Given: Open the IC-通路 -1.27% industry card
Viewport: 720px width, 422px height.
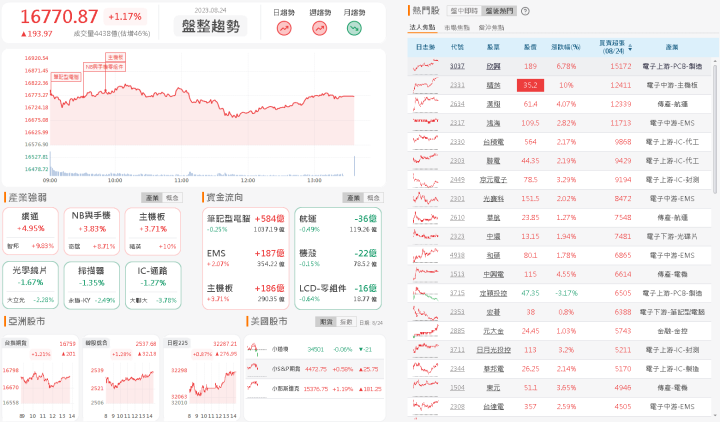Looking at the screenshot, I should [x=153, y=285].
